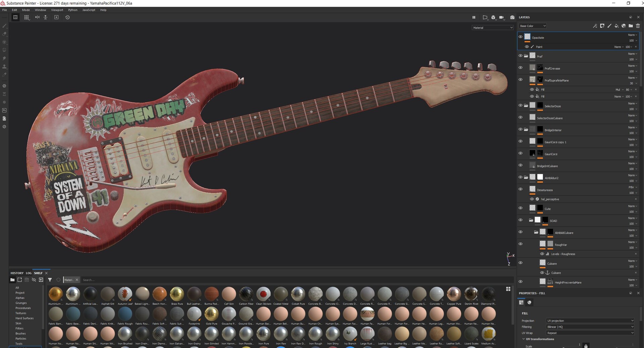Open Mul blend mode dropdown on Fill effect
This screenshot has height=348, width=644.
(620, 90)
